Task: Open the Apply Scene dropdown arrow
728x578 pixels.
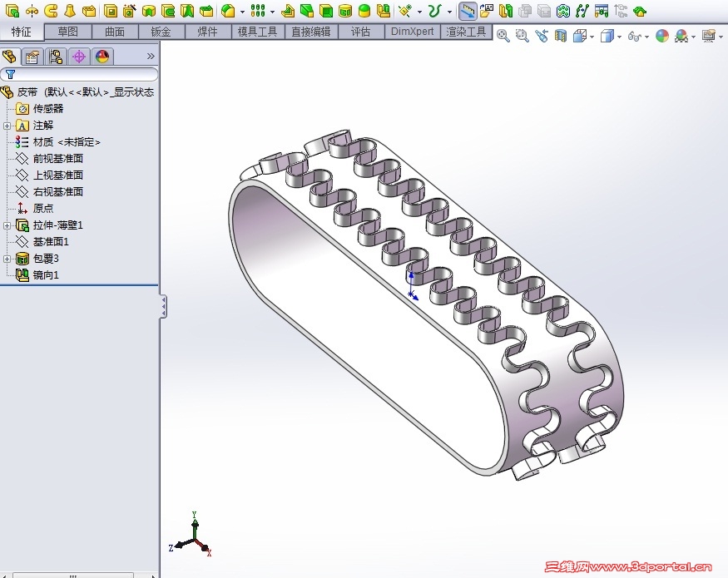Action: tap(694, 37)
